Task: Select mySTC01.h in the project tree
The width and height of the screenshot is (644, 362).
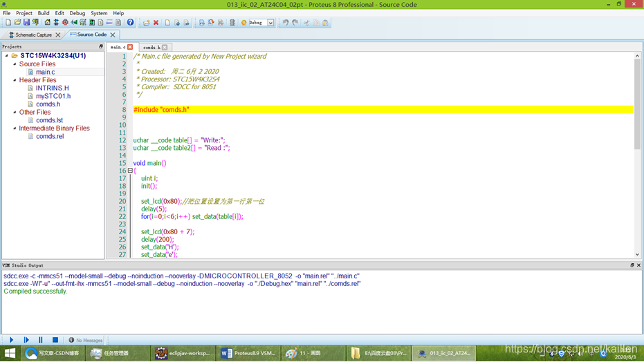Action: point(53,96)
